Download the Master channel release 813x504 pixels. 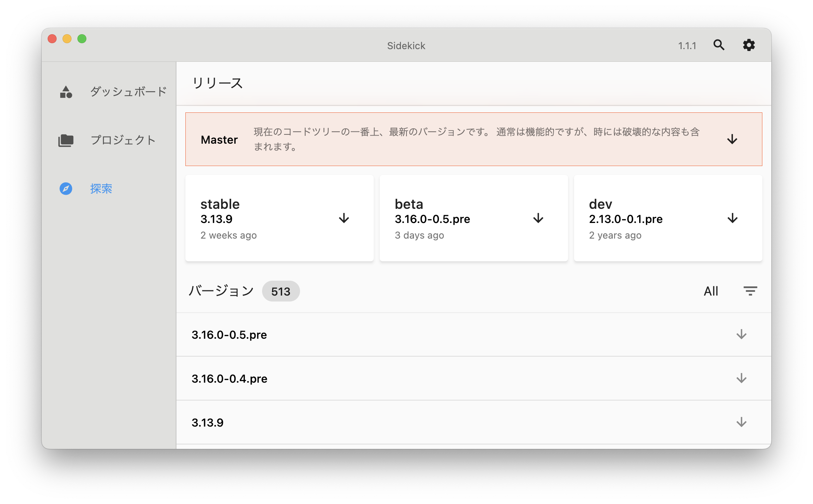tap(732, 139)
